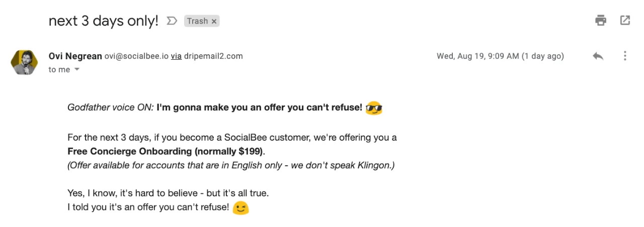This screenshot has height=227, width=644.
Task: Click the sender's profile photo
Action: pos(23,62)
